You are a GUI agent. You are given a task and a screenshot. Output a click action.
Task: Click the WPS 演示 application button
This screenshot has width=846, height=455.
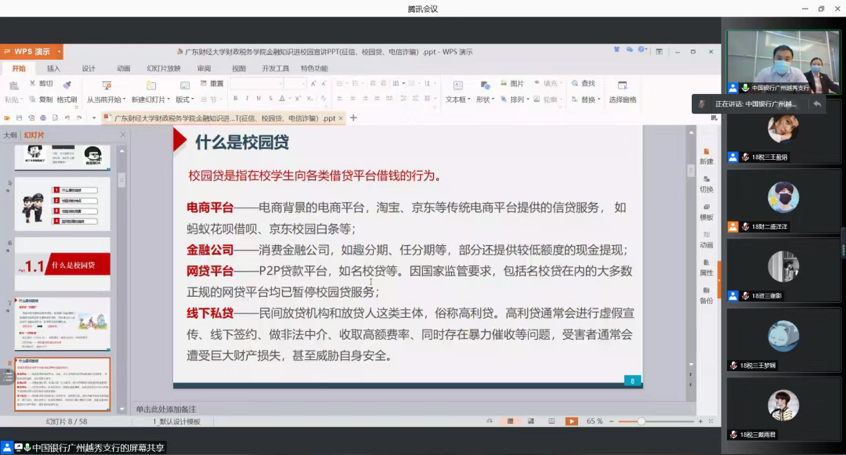click(x=31, y=51)
